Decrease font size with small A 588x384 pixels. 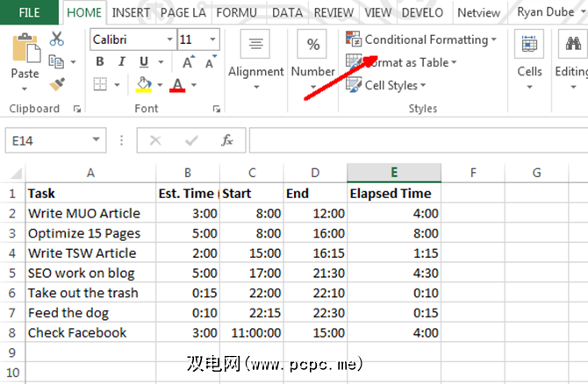[211, 62]
